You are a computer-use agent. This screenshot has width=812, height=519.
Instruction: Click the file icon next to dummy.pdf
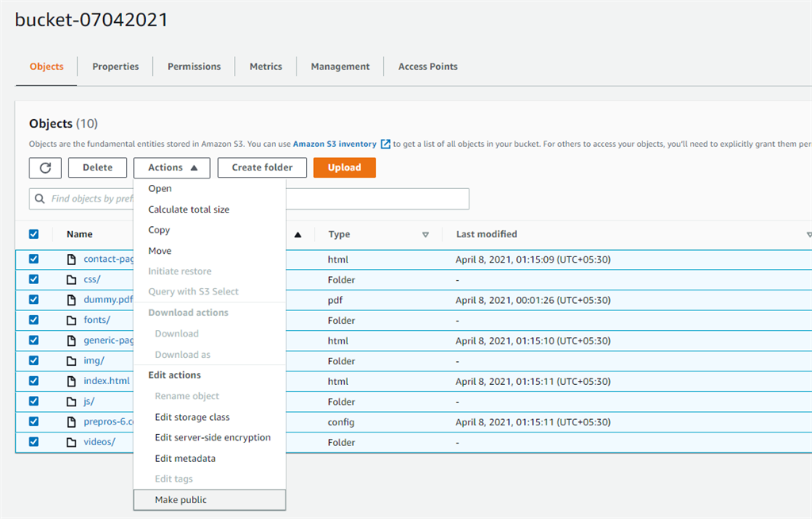coord(72,299)
